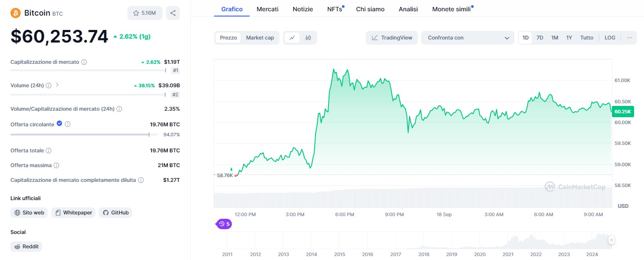This screenshot has height=260, width=644.
Task: Click info icon next to Capitalizzazione di mercato
Action: pos(84,62)
